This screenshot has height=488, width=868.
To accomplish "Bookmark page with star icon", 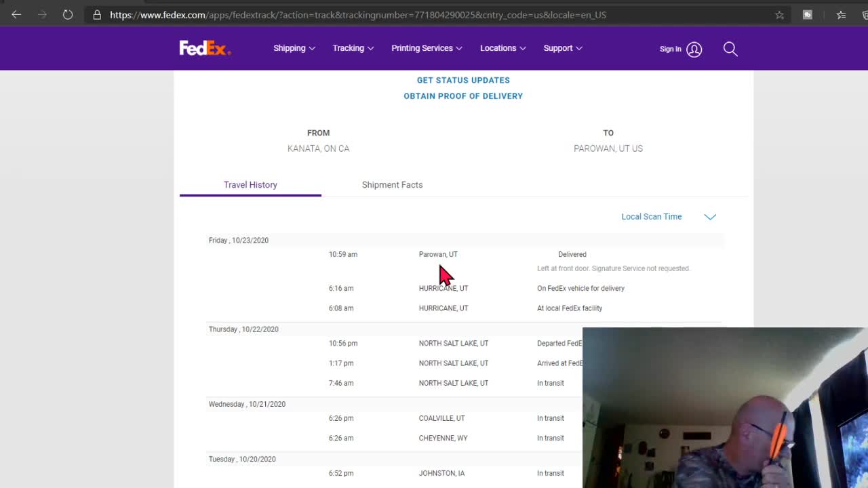I will 779,14.
